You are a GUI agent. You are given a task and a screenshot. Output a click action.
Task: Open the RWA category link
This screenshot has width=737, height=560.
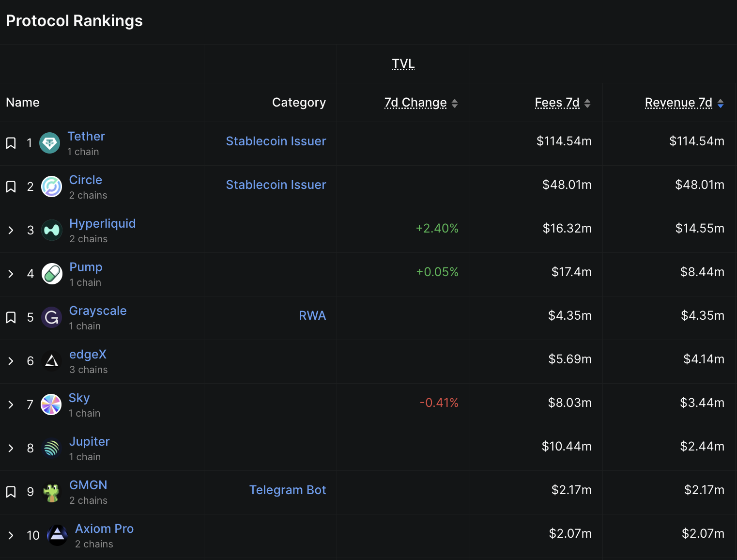pos(312,315)
